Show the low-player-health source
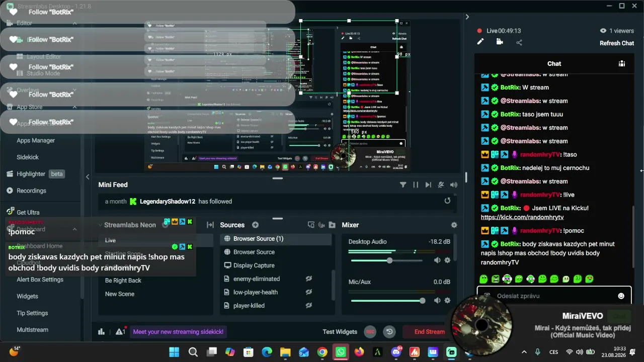The height and width of the screenshot is (362, 644). click(309, 292)
